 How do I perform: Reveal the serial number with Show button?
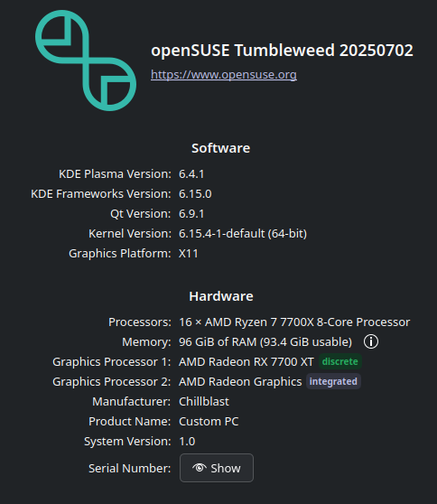click(217, 468)
